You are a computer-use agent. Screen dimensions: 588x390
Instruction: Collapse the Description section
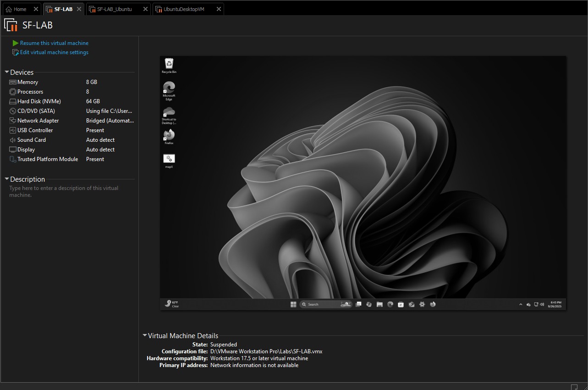(7, 179)
